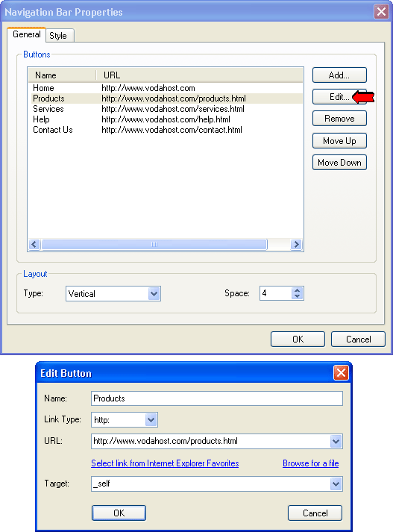Close the Edit Button dialog
Viewport: 393px width, 532px height.
coord(341,373)
